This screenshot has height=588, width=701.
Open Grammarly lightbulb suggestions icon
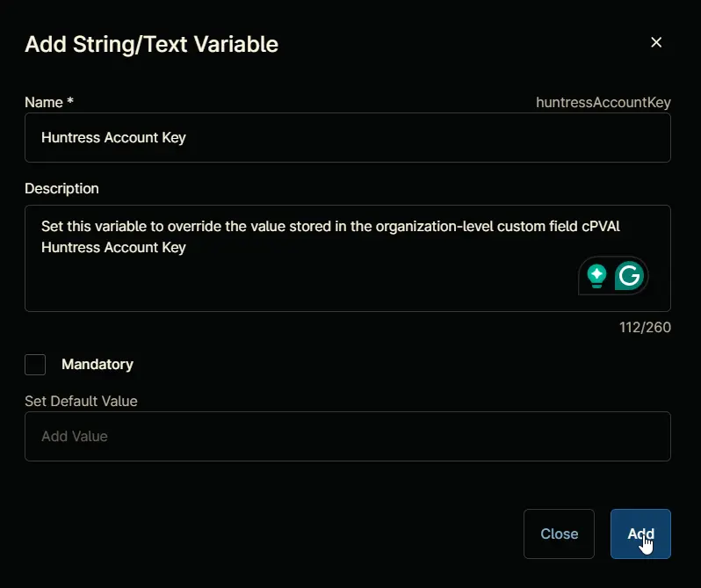pyautogui.click(x=596, y=276)
